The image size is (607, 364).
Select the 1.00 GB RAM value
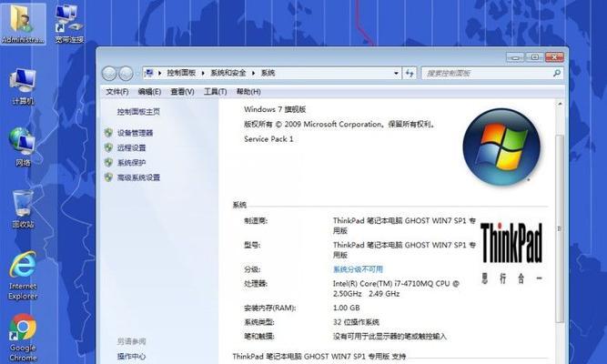click(x=347, y=308)
